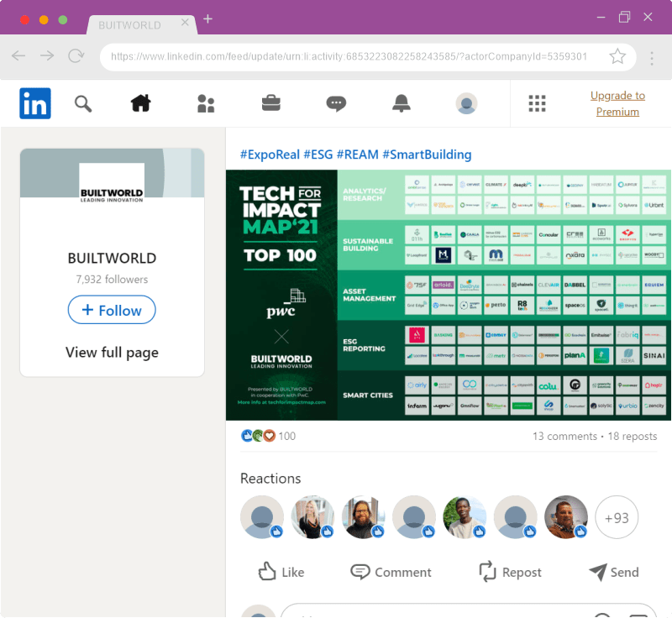The height and width of the screenshot is (618, 672).
Task: Open Notifications bell icon
Action: pos(402,103)
